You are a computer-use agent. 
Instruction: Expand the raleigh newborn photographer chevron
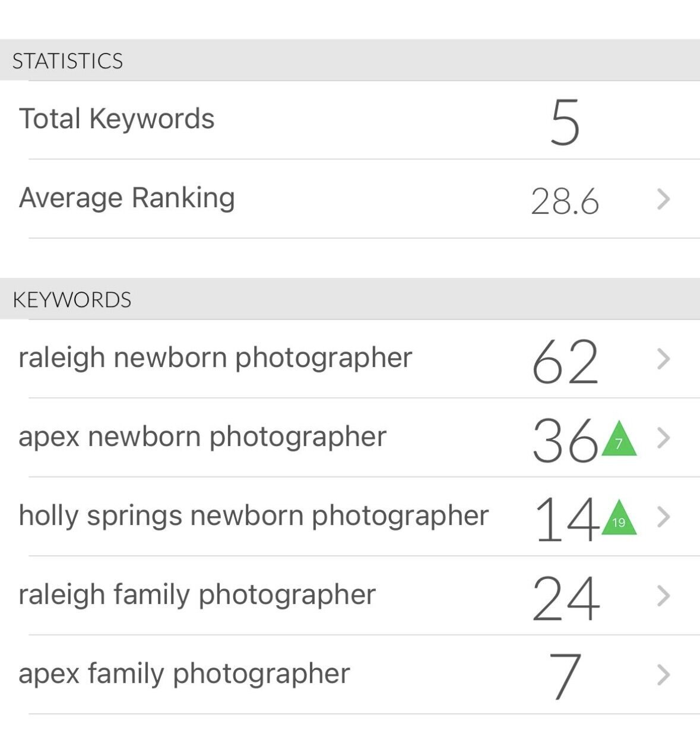click(x=663, y=359)
